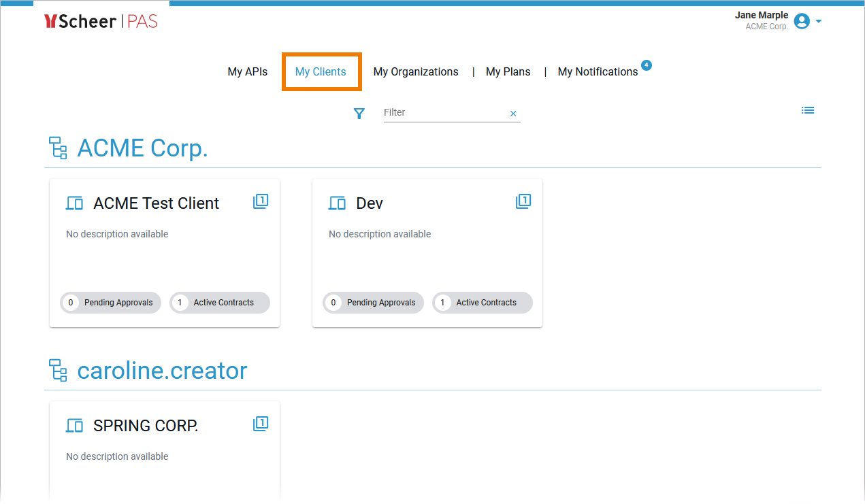The width and height of the screenshot is (865, 504).
Task: Click the Scheer PAS logo
Action: [x=101, y=22]
